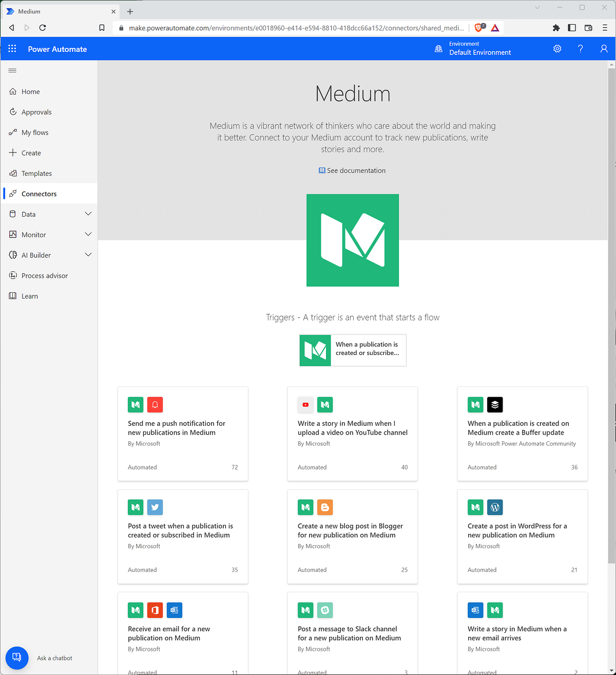Image resolution: width=616 pixels, height=675 pixels.
Task: Expand the Data section in the sidebar
Action: click(x=49, y=214)
